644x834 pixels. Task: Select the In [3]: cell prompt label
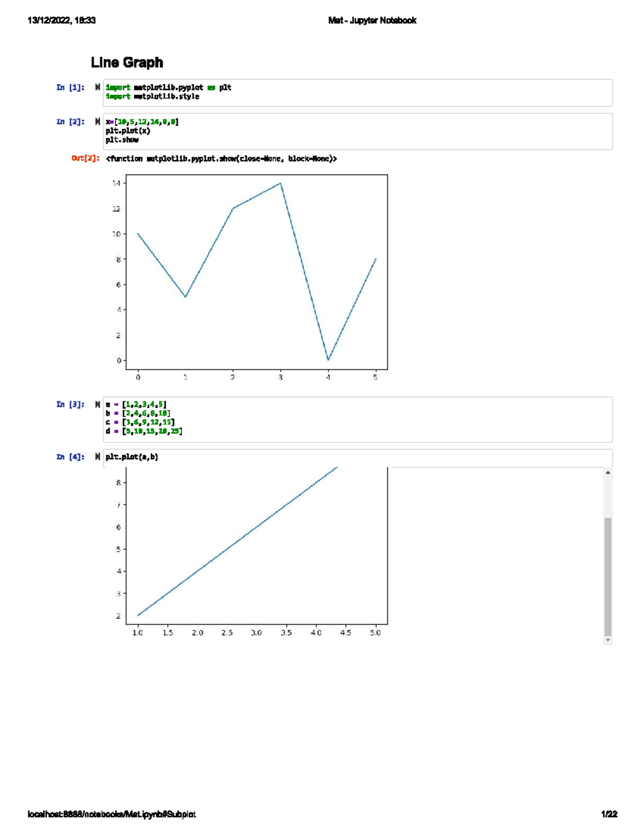coord(70,404)
